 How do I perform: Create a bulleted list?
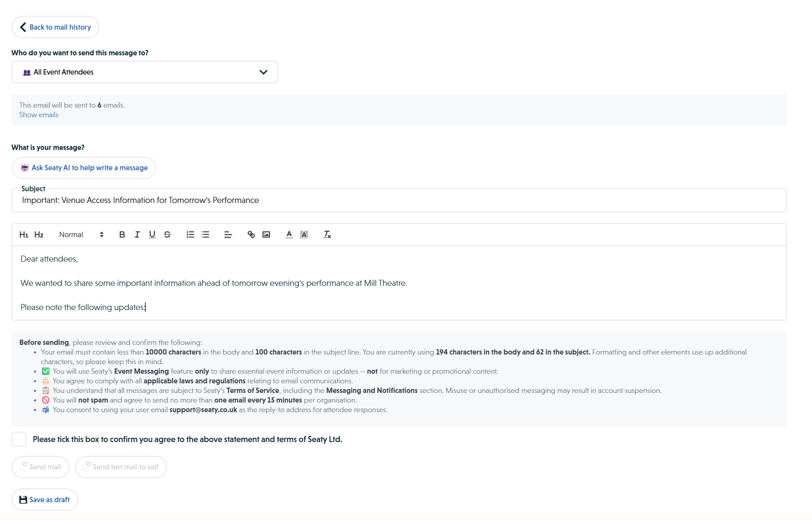point(205,234)
